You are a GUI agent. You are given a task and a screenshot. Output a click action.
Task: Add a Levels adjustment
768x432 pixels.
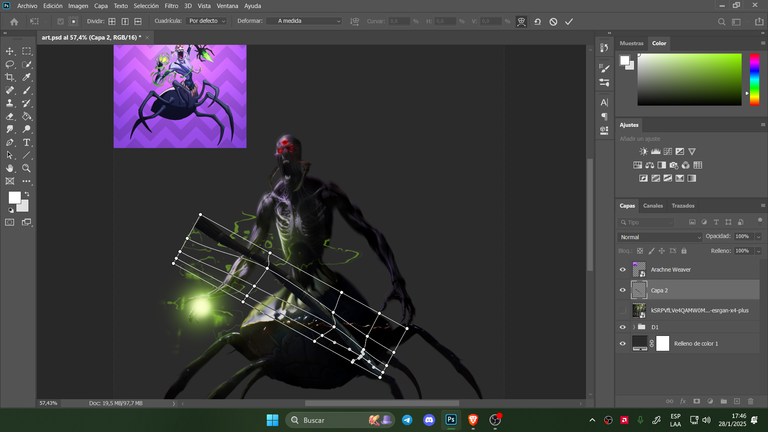click(655, 151)
